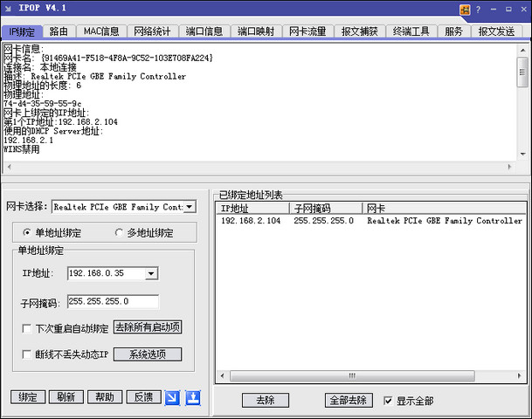This screenshot has width=532, height=419.
Task: Select the 192.168.2.104 row in list
Action: click(x=371, y=221)
